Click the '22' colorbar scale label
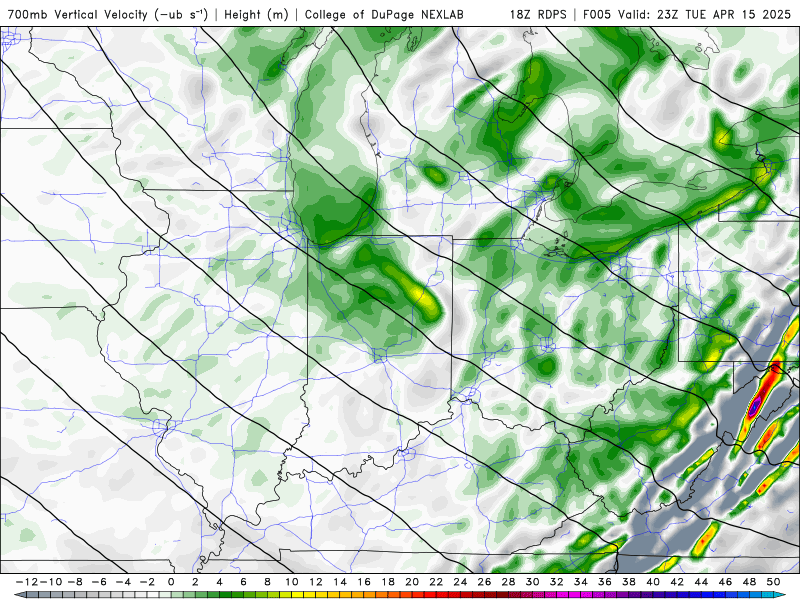Image resolution: width=800 pixels, height=600 pixels. pyautogui.click(x=436, y=582)
